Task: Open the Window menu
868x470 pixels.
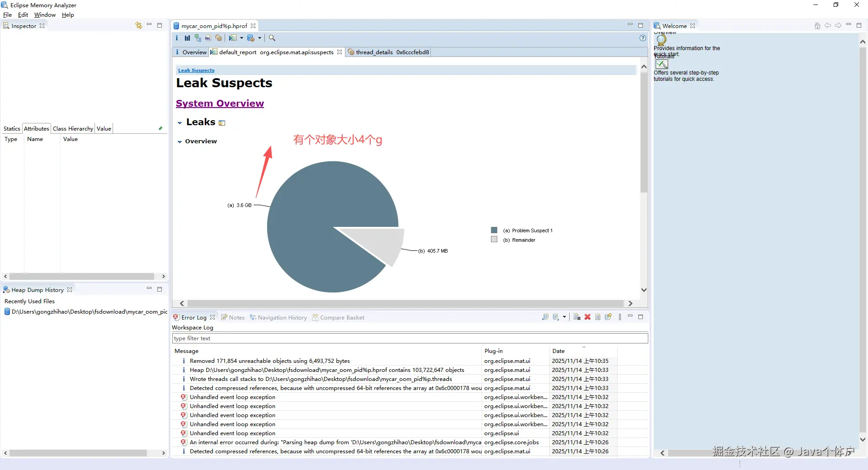Action: point(45,15)
